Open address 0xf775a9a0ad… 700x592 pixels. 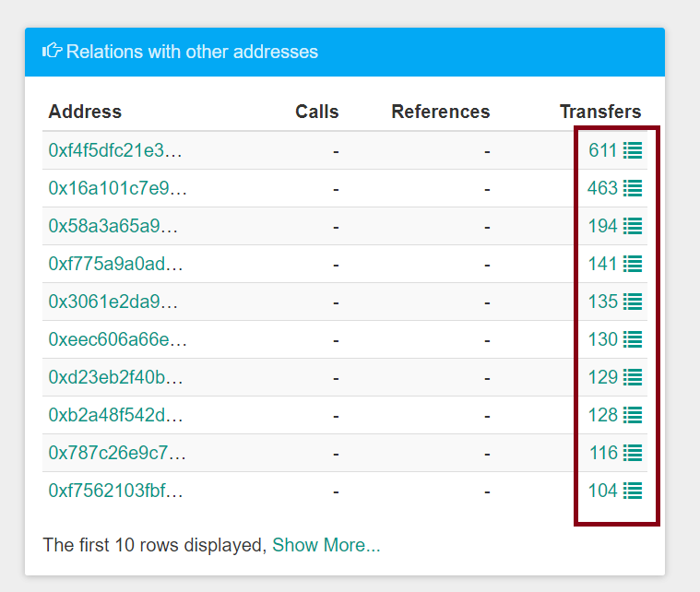(115, 264)
